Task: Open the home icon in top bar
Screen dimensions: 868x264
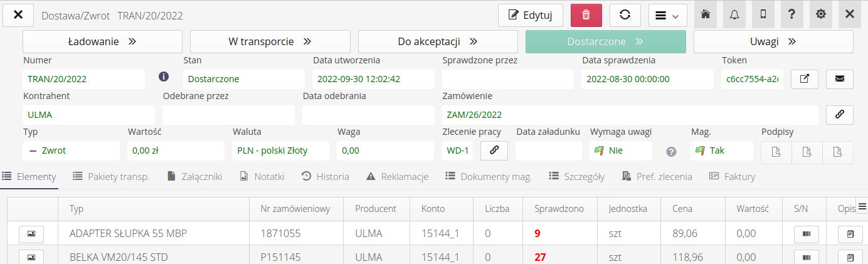Action: click(706, 14)
